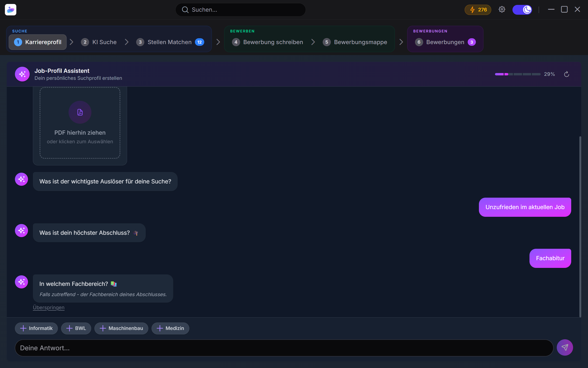Click the PDF hierhin ziehen drop zone
Image resolution: width=588 pixels, height=368 pixels.
(x=80, y=123)
